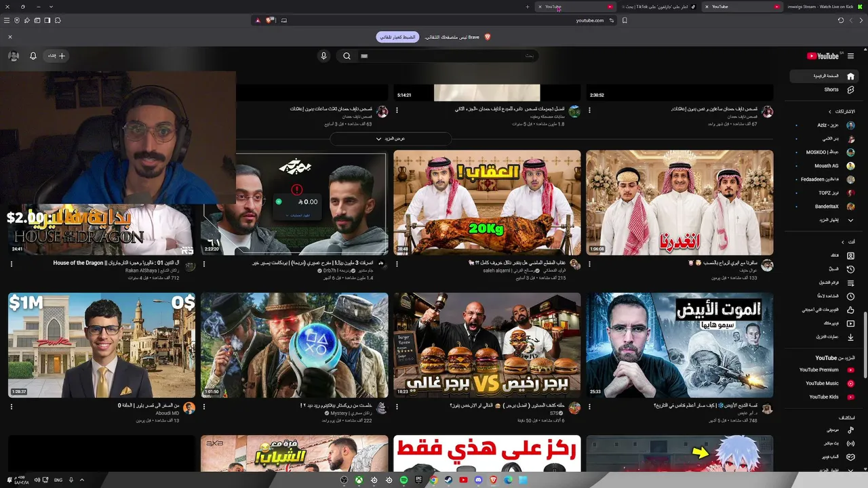868x488 pixels.
Task: Open YouTube notifications bell
Action: [33, 56]
